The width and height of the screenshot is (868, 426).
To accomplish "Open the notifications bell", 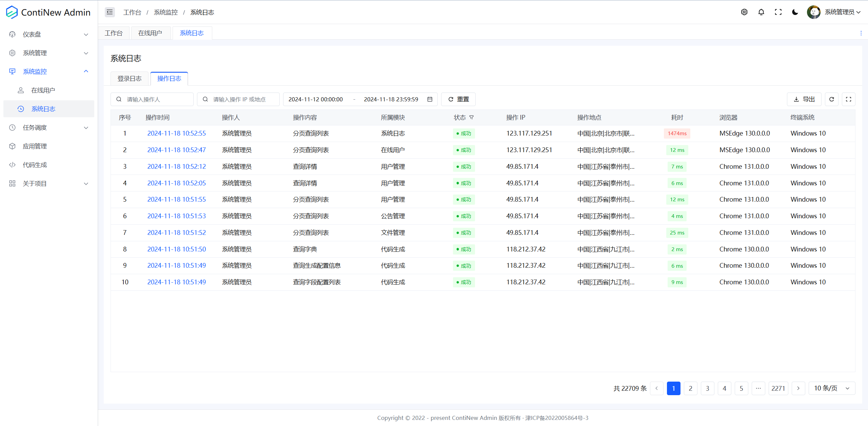I will (x=761, y=12).
